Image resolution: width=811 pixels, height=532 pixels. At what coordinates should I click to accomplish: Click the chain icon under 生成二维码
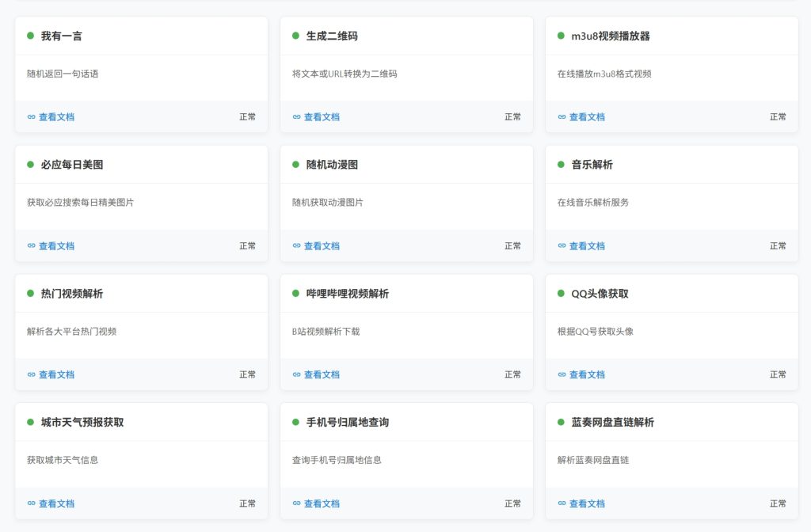(x=297, y=117)
